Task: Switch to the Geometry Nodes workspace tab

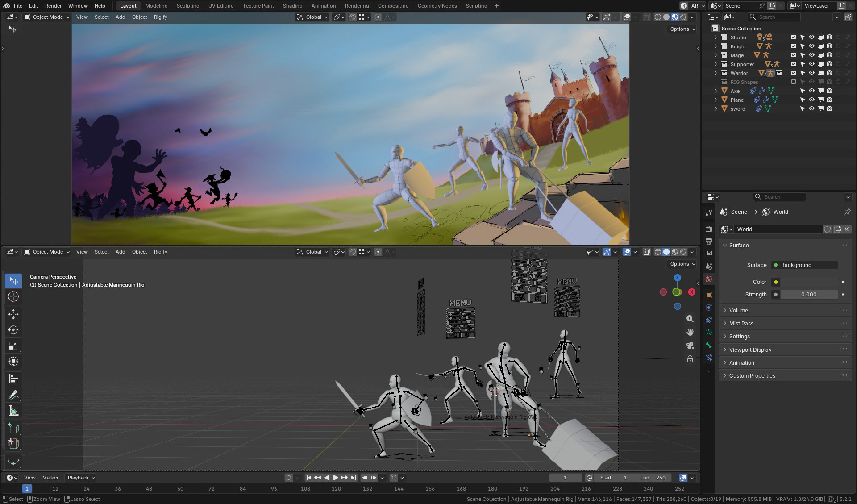Action: [x=437, y=6]
